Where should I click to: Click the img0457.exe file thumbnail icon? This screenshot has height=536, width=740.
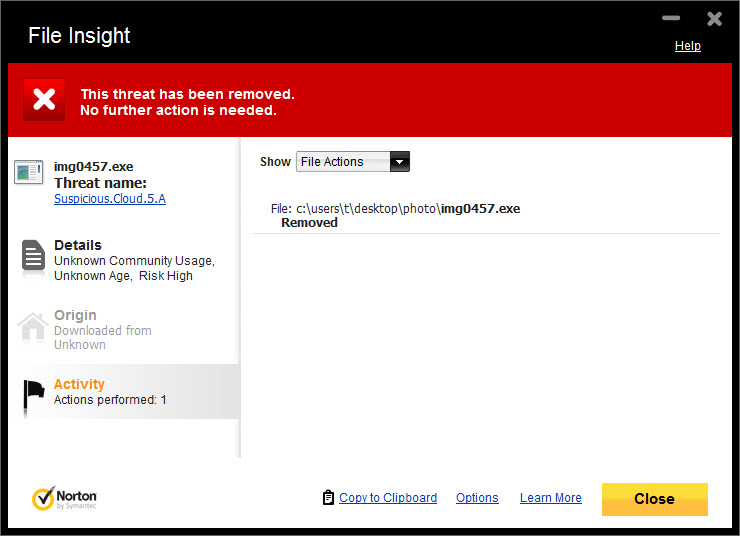coord(29,172)
